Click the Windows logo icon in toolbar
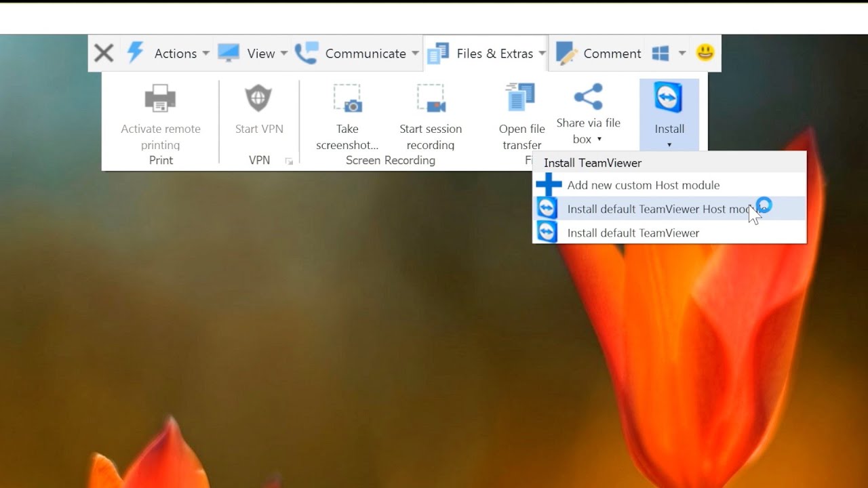 (660, 53)
